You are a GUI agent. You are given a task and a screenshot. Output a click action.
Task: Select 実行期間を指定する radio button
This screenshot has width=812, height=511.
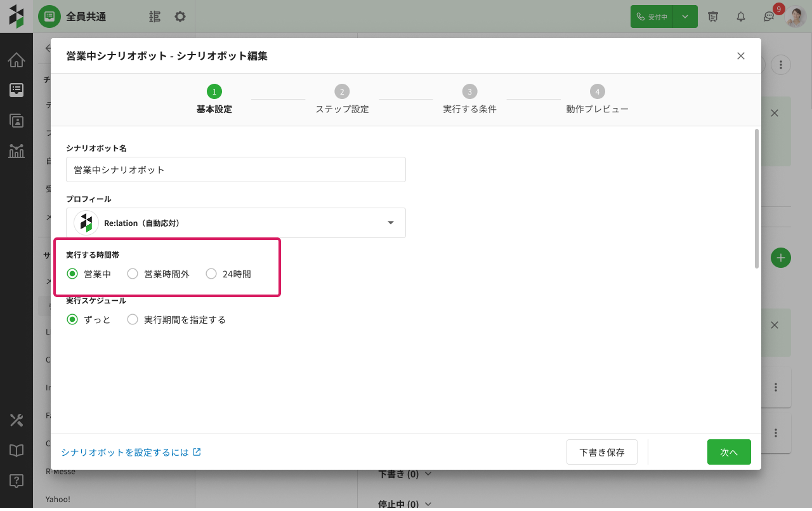click(x=133, y=320)
